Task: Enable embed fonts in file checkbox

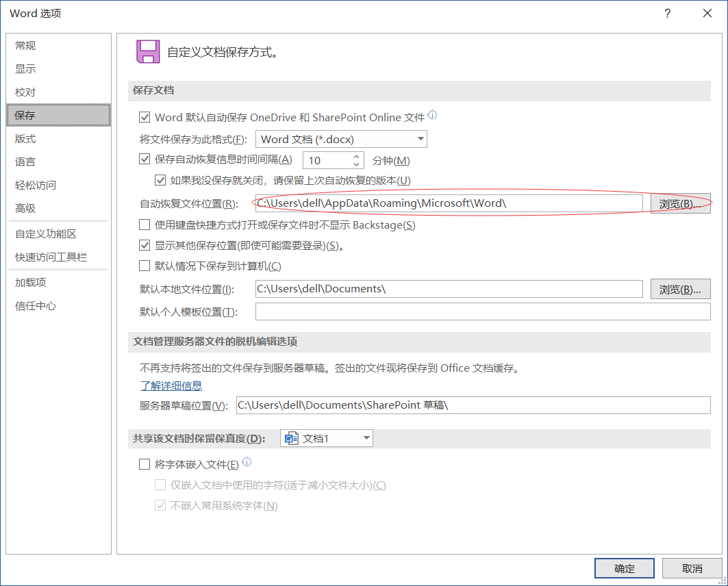Action: click(x=145, y=464)
